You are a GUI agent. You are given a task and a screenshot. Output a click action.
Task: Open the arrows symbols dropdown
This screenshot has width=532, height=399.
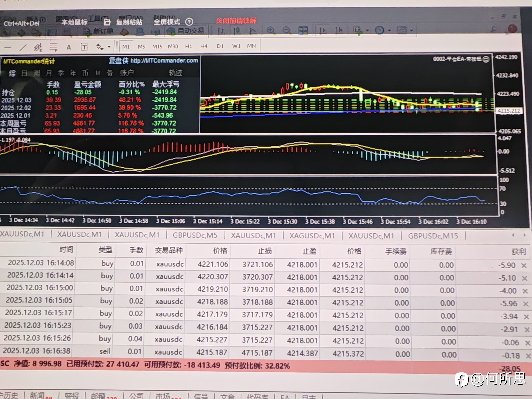click(x=109, y=47)
